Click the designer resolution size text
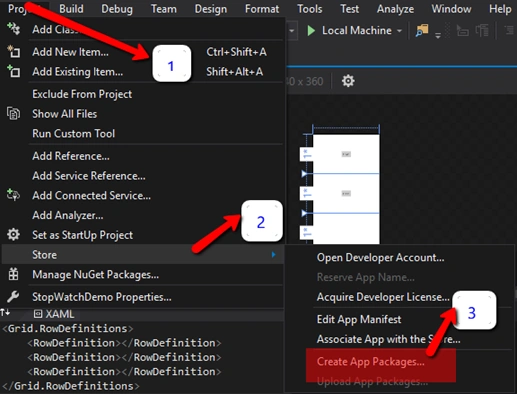The width and height of the screenshot is (517, 394). click(305, 81)
